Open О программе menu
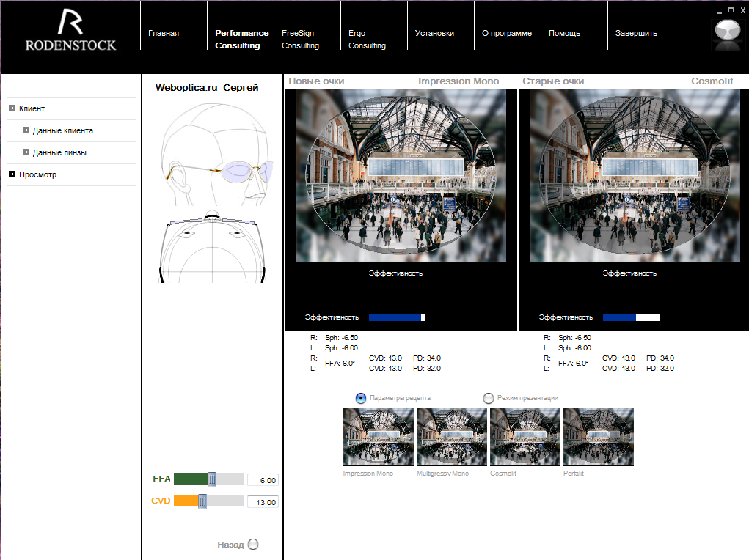749x560 pixels. (506, 33)
